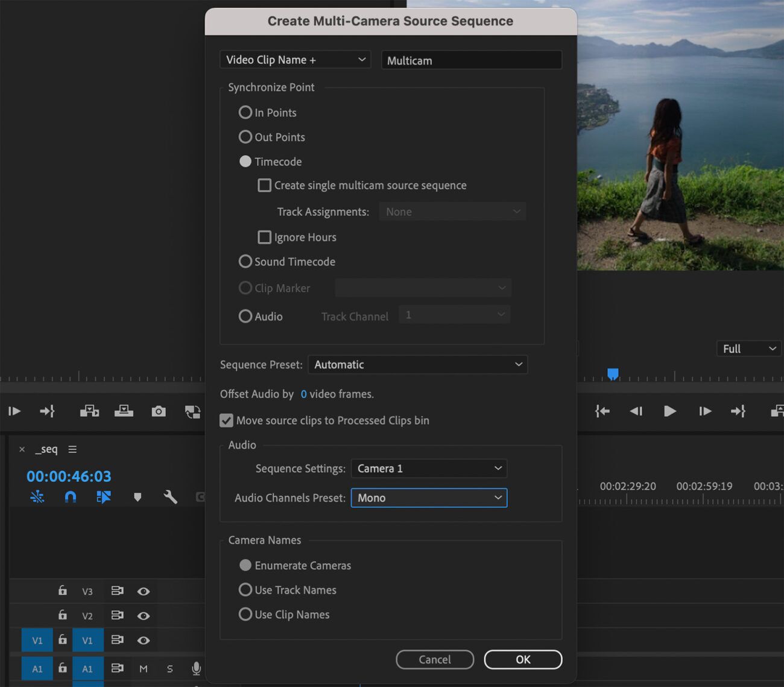
Task: Enable the Ignore Hours checkbox
Action: click(264, 237)
